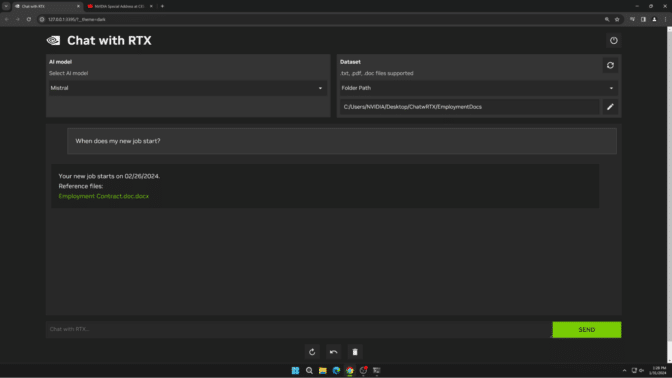Regenerate the response with the retry icon
The height and width of the screenshot is (378, 672).
coord(312,352)
